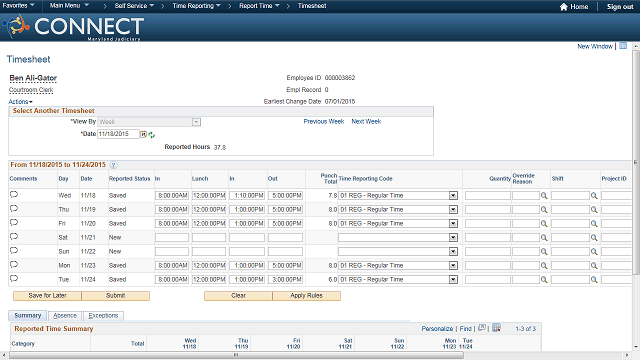Click the horizontal scrollbar at bottom
This screenshot has width=640, height=360.
237,355
